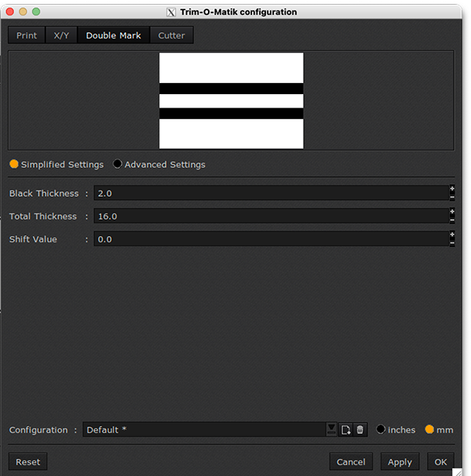Decrease Shift Value with the minus button
Screen dimensions: 471x476
click(x=452, y=243)
